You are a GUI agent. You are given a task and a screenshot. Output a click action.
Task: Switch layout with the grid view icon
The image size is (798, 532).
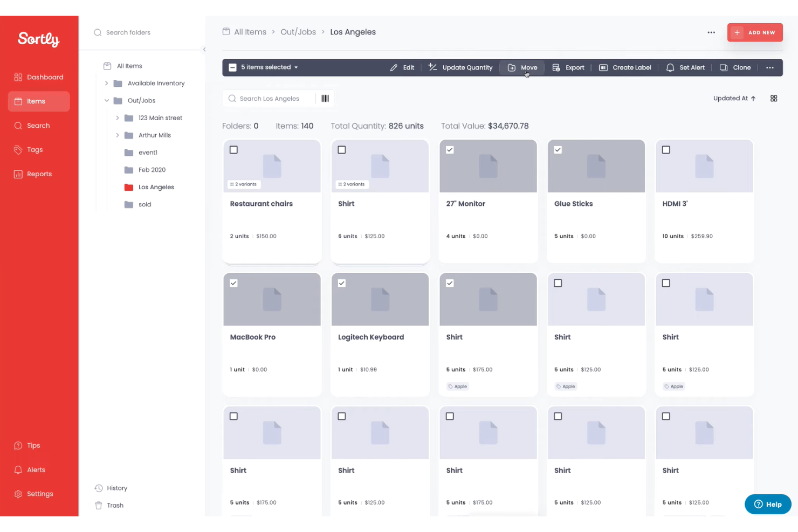(774, 98)
